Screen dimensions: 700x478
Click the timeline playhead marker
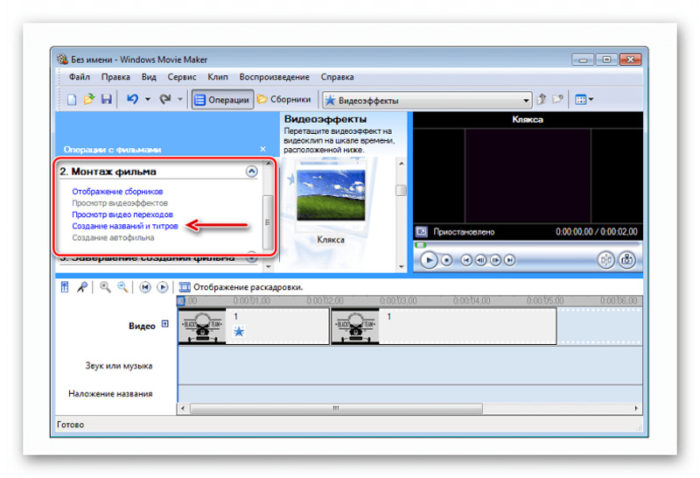pyautogui.click(x=181, y=301)
